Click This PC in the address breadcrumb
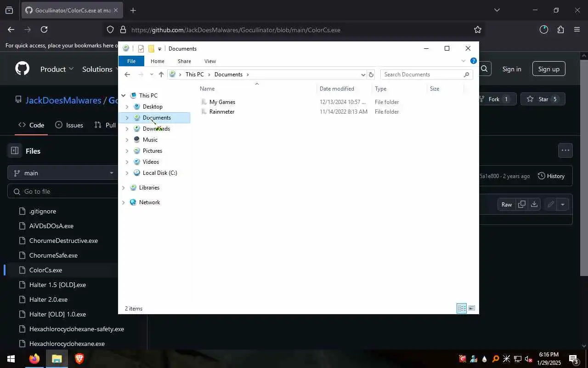The width and height of the screenshot is (588, 368). [194, 75]
